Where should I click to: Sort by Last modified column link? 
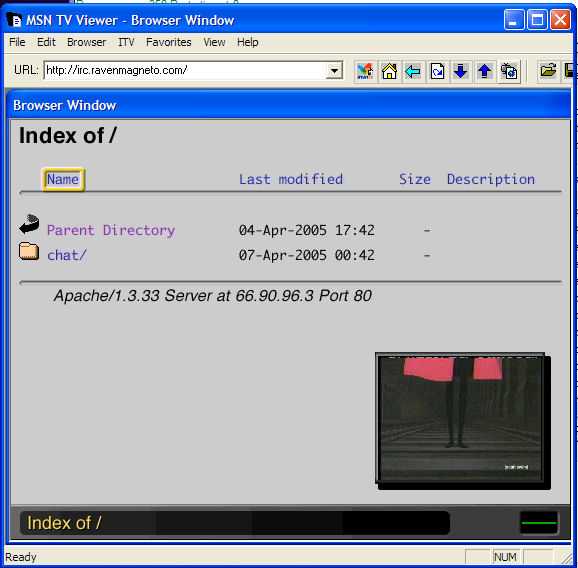point(291,179)
